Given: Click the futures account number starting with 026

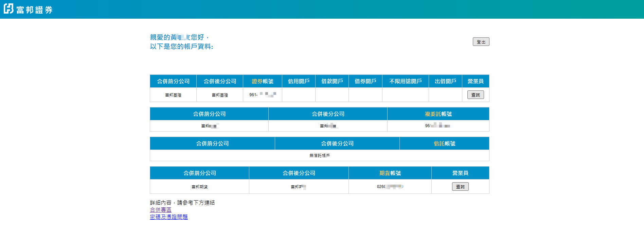Looking at the screenshot, I should pyautogui.click(x=390, y=187).
